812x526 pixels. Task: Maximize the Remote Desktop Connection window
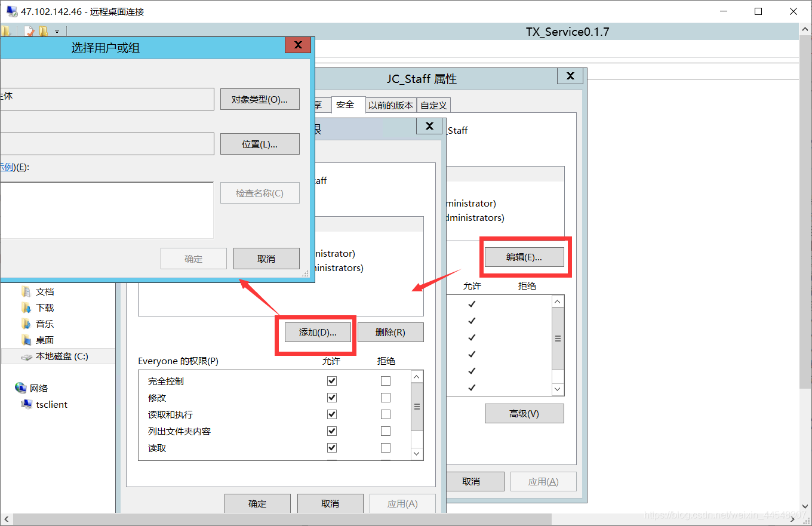click(758, 11)
